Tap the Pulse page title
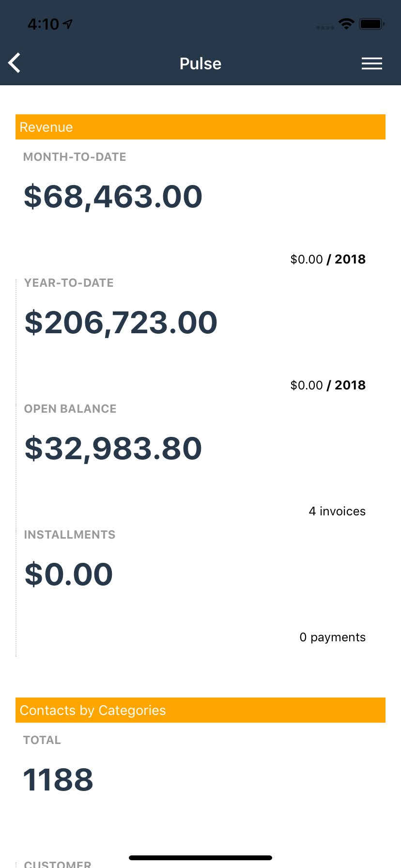The image size is (401, 868). pyautogui.click(x=200, y=63)
